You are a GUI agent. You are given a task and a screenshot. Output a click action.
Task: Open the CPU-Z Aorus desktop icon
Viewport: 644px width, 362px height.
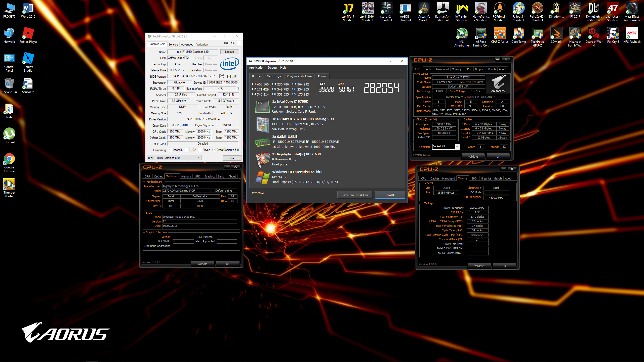point(500,36)
